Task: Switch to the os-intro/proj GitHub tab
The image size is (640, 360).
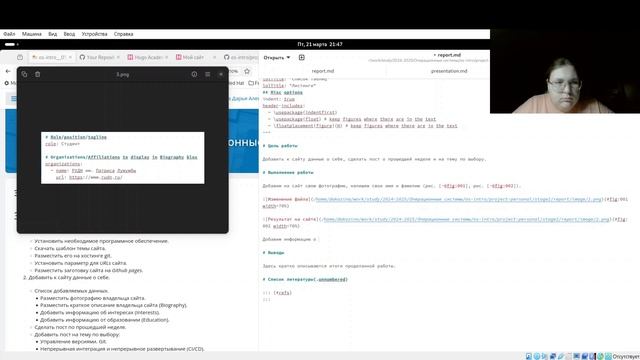Action: coord(241,58)
